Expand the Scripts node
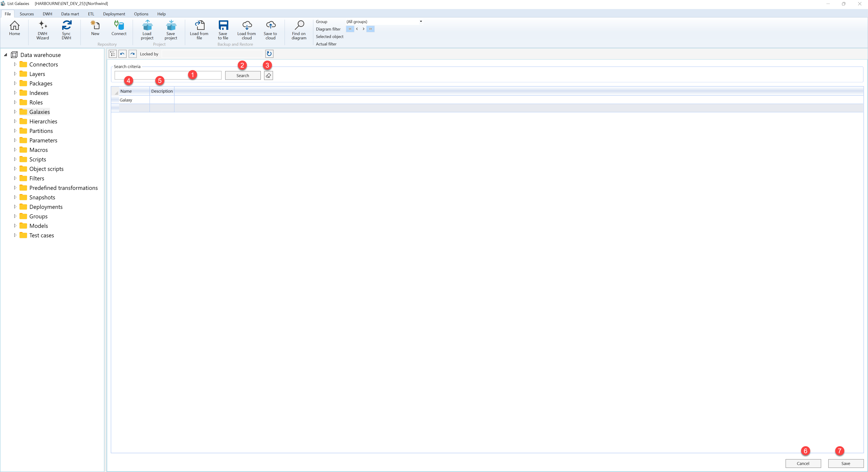The height and width of the screenshot is (472, 868). (x=15, y=159)
